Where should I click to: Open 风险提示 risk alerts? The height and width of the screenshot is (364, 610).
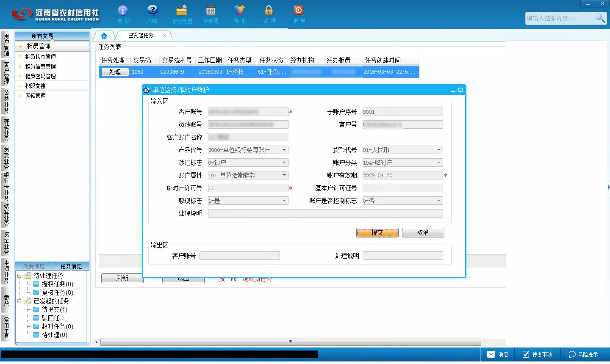point(583,354)
